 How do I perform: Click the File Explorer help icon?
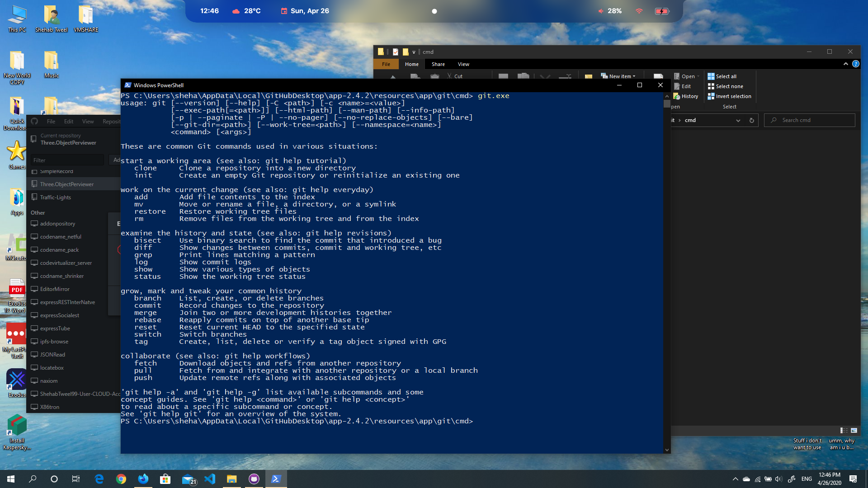click(x=855, y=64)
